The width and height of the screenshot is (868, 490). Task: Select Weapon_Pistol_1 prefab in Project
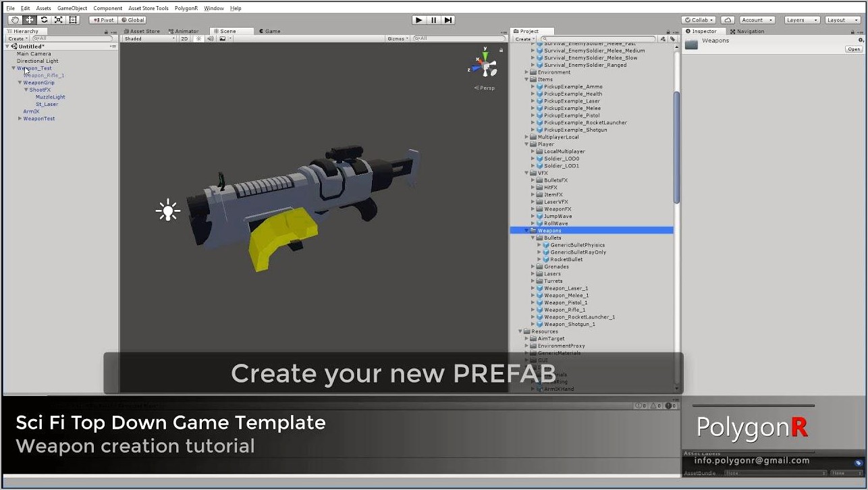[566, 302]
